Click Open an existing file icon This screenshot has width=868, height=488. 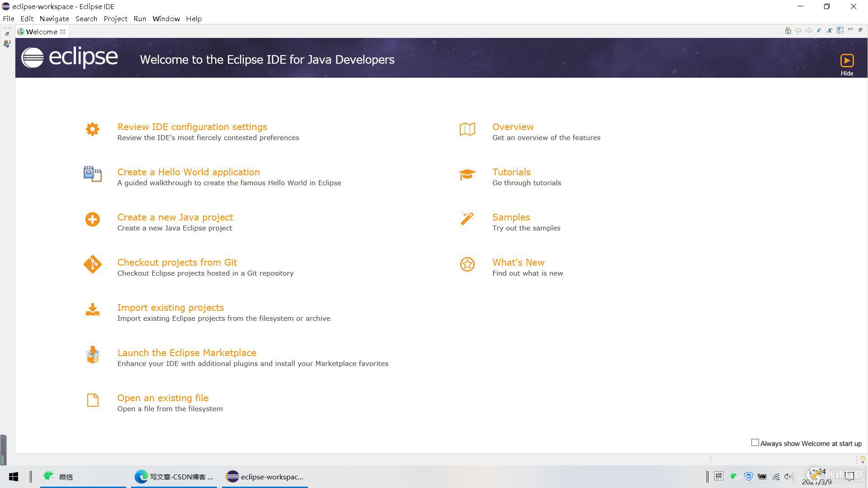[92, 400]
